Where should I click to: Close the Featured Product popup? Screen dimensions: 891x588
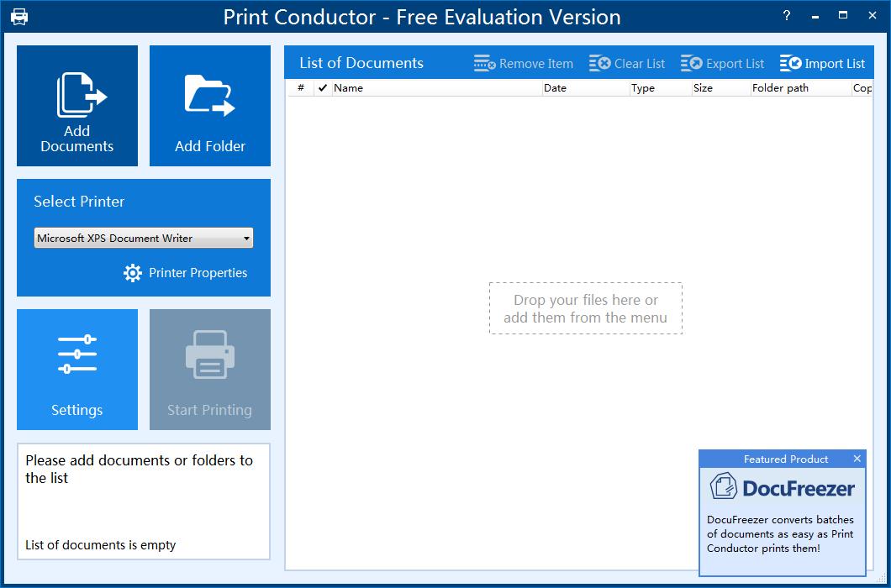click(857, 459)
